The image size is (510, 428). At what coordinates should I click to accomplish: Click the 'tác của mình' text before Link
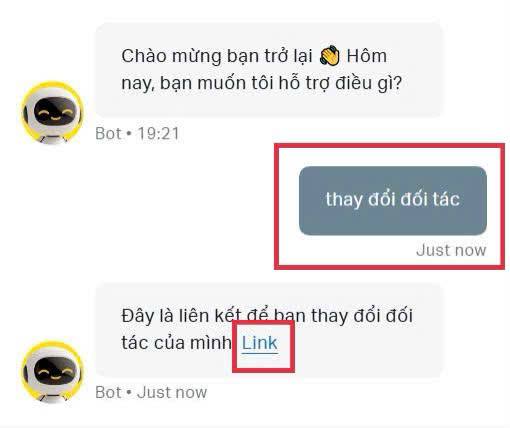click(176, 343)
